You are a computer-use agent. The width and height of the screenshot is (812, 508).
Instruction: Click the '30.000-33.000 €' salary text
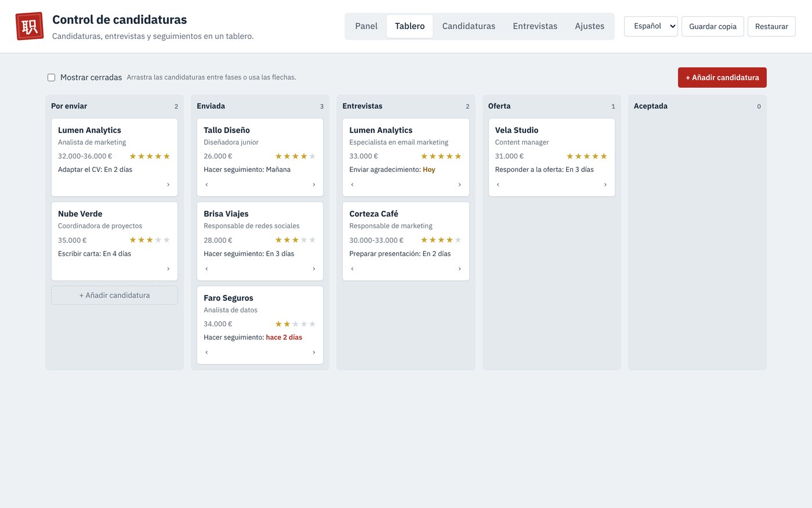tap(376, 240)
